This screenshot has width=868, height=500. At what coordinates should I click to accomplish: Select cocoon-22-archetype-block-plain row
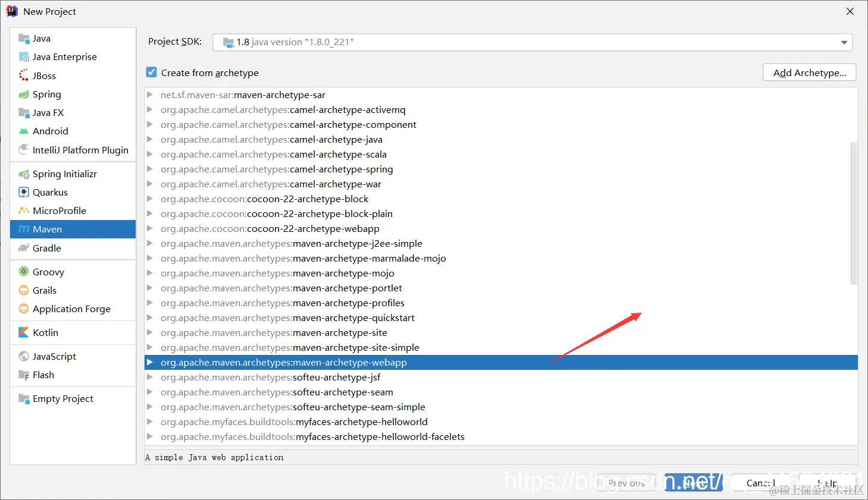pos(501,213)
